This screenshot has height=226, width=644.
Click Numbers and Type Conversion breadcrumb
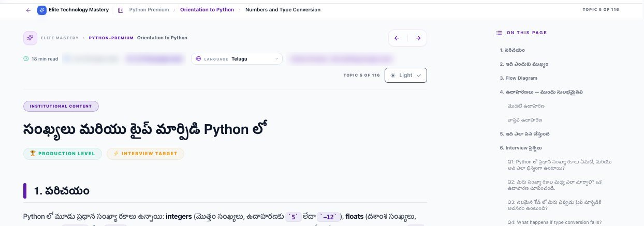(283, 10)
